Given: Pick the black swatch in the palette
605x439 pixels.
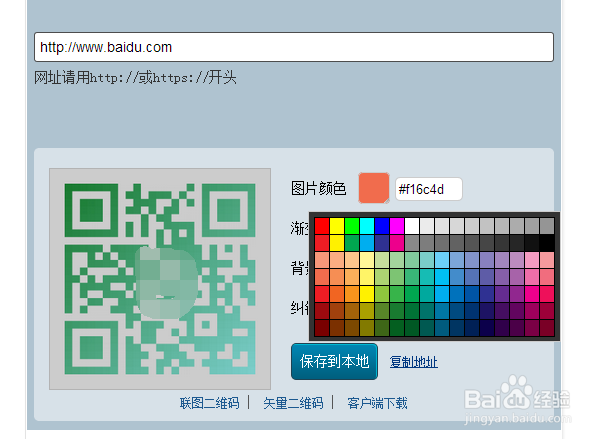Looking at the screenshot, I should [x=547, y=243].
